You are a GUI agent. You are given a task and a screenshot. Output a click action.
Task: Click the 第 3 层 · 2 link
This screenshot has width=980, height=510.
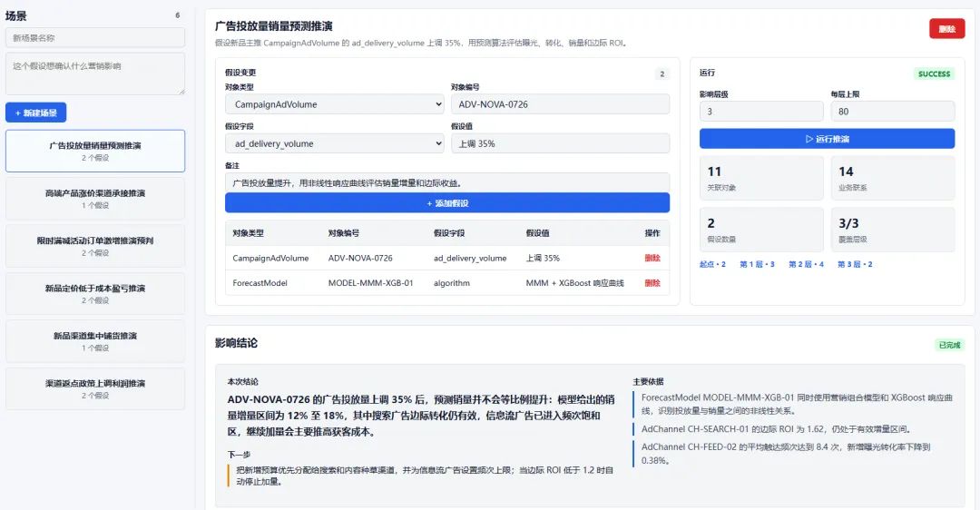(855, 264)
